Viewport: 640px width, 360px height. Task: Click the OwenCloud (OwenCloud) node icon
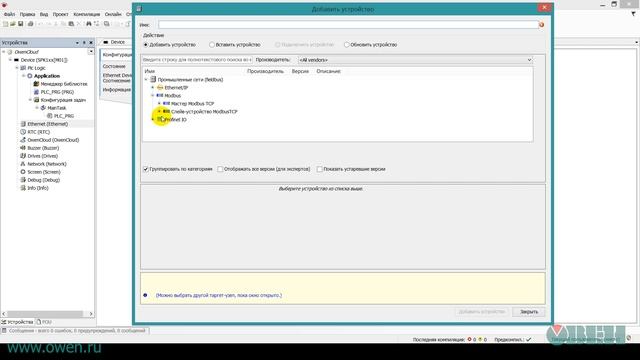click(23, 140)
